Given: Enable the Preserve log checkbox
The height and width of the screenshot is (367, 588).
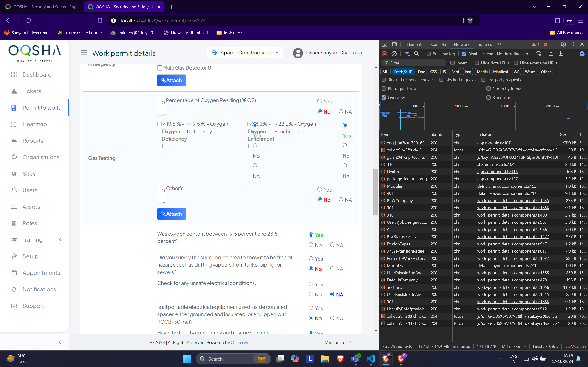Looking at the screenshot, I should tap(429, 54).
